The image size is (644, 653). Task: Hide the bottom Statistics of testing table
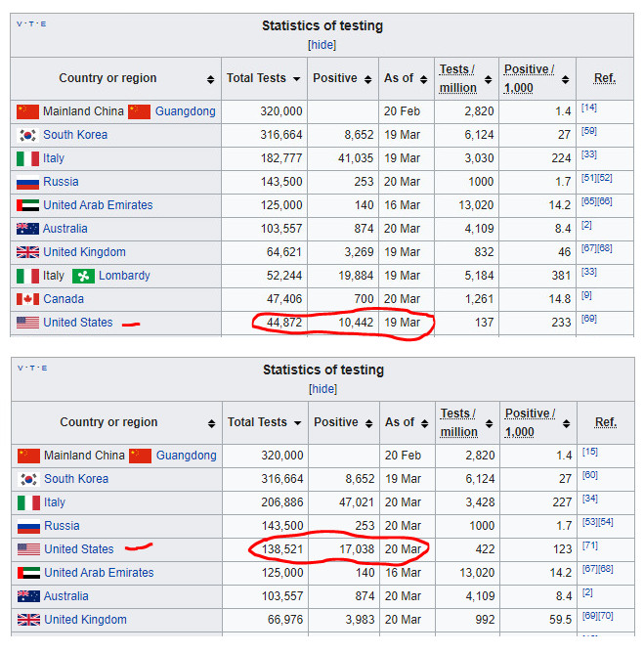[x=322, y=389]
